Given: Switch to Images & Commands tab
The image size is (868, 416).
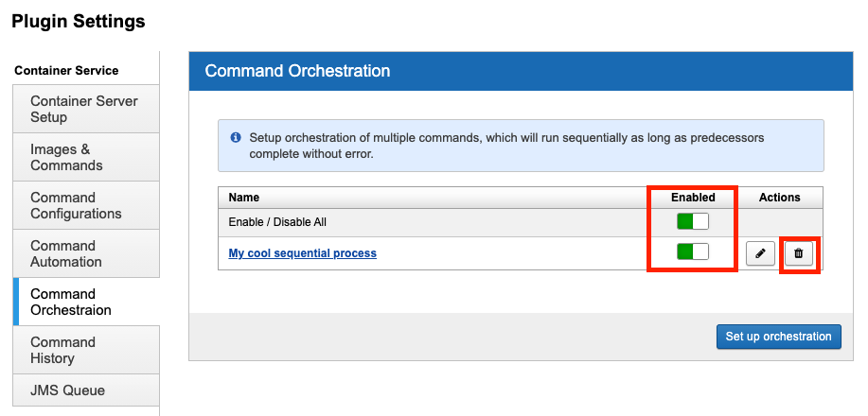Looking at the screenshot, I should pos(66,157).
